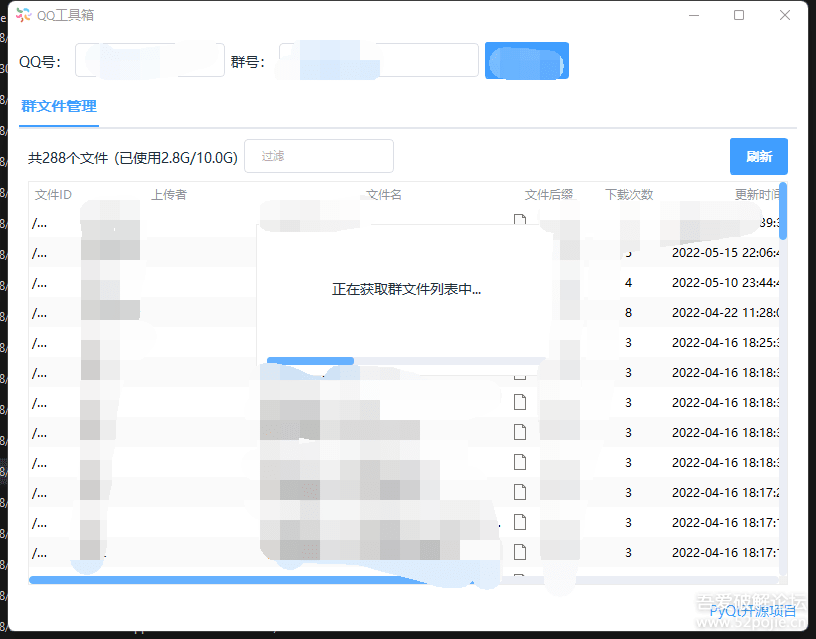Select the 2022-05-15 22:06 date cell
Image resolution: width=816 pixels, height=639 pixels.
click(x=725, y=253)
